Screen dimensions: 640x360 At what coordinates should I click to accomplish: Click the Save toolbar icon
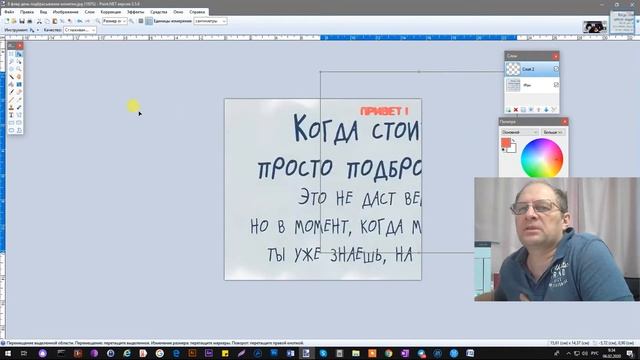click(x=22, y=21)
